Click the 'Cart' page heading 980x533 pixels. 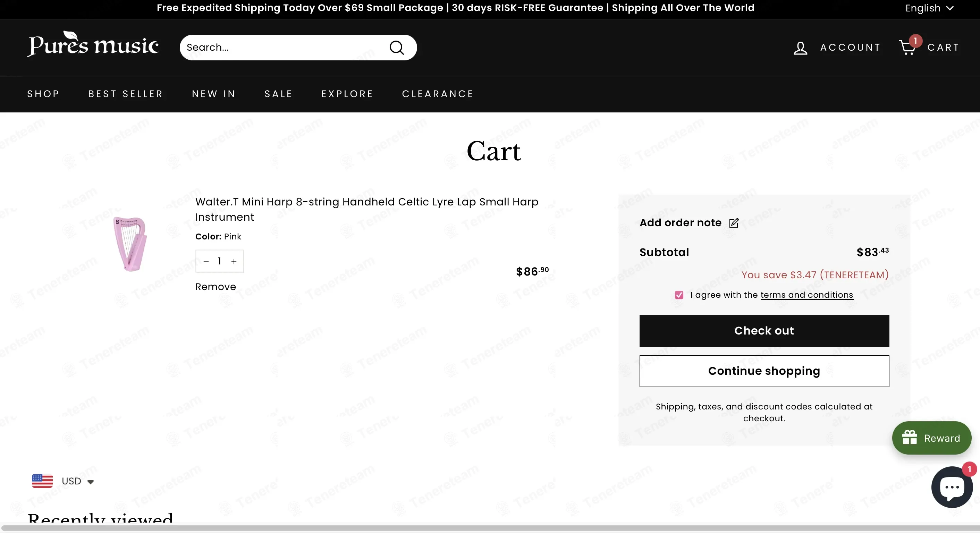493,151
